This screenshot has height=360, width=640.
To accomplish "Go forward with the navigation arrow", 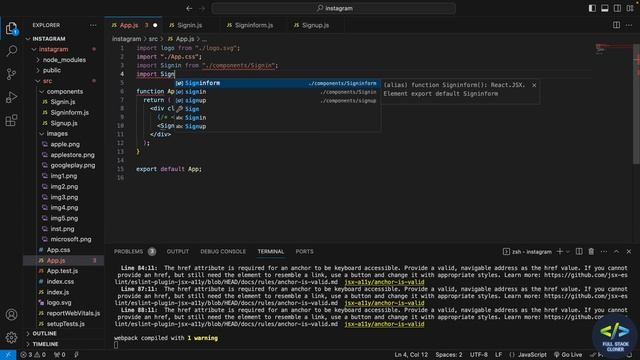I will [202, 8].
